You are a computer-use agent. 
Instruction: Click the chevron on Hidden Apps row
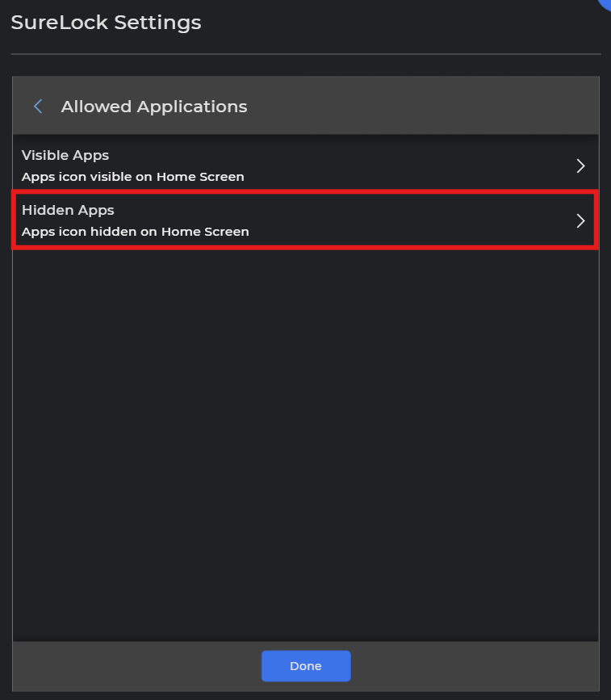pos(580,220)
